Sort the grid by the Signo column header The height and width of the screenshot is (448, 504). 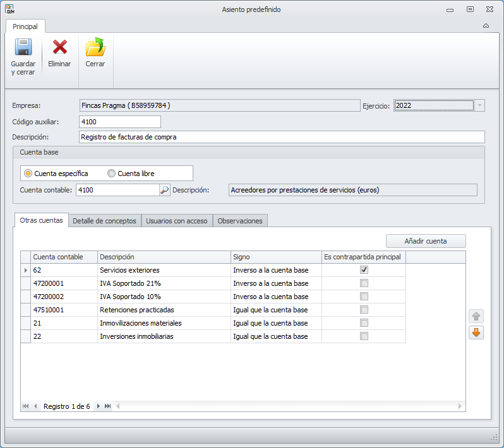tap(276, 257)
